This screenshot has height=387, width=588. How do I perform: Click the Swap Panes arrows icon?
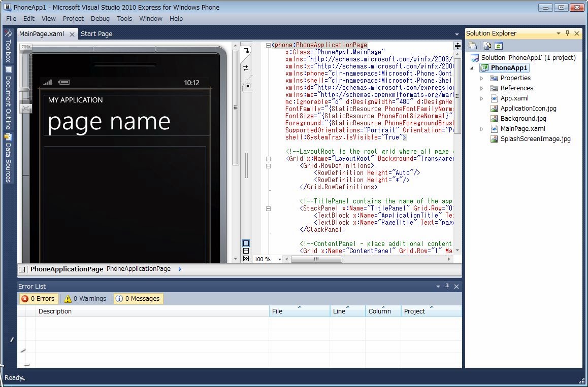246,68
